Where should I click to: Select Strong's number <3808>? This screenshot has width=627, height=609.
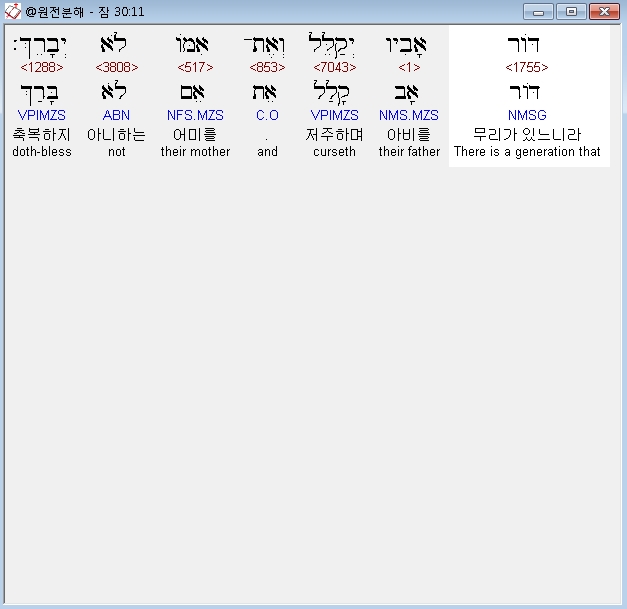pos(117,67)
